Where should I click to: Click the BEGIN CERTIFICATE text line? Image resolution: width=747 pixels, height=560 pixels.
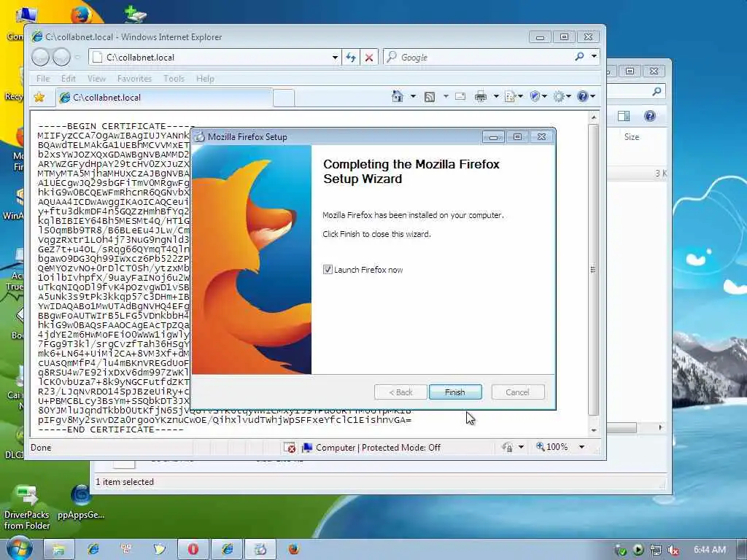(x=116, y=126)
